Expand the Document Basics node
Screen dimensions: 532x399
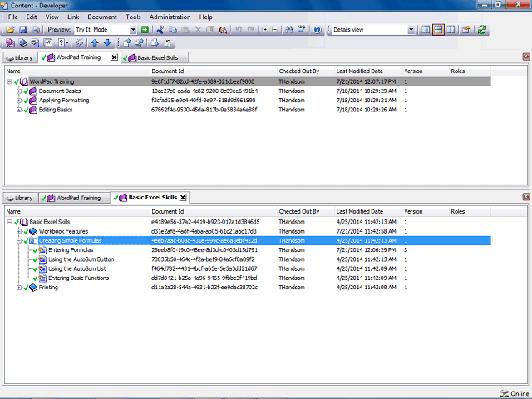coord(19,91)
